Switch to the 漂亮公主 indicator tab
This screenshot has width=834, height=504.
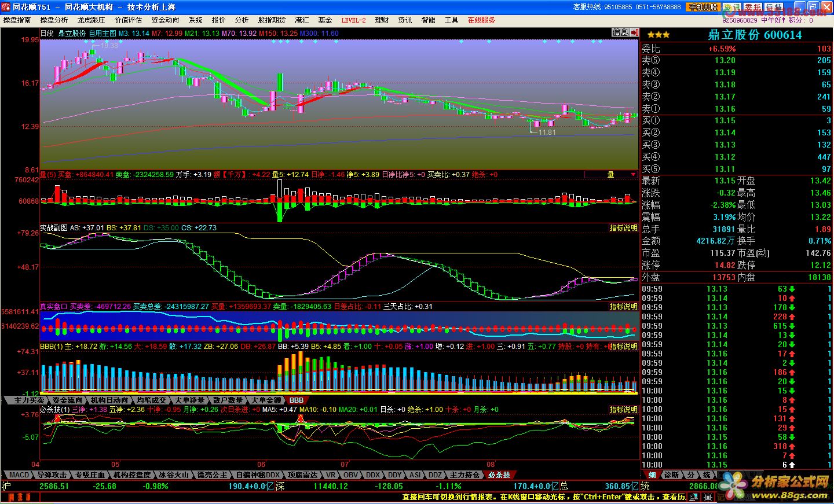point(212,475)
